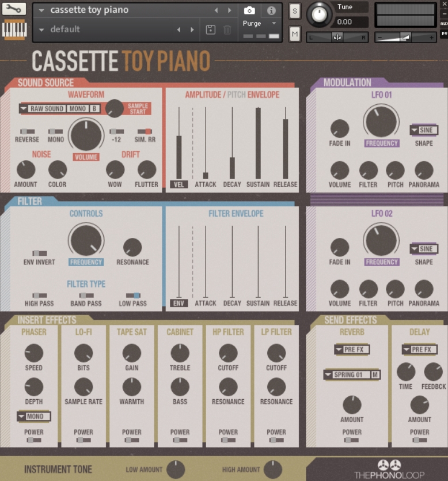This screenshot has height=481, width=448.
Task: Toggle the Reverb Power switch
Action: [x=351, y=440]
